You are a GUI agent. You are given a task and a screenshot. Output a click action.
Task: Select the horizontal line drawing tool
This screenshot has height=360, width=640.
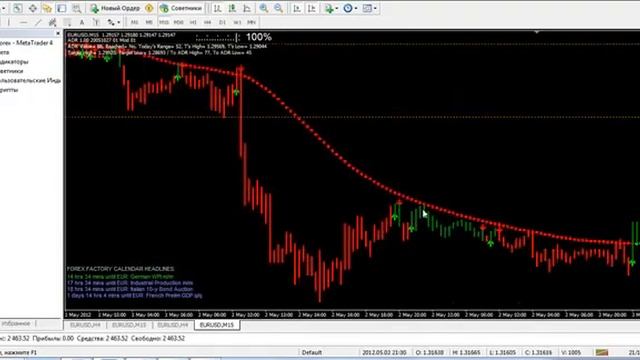coord(23,22)
